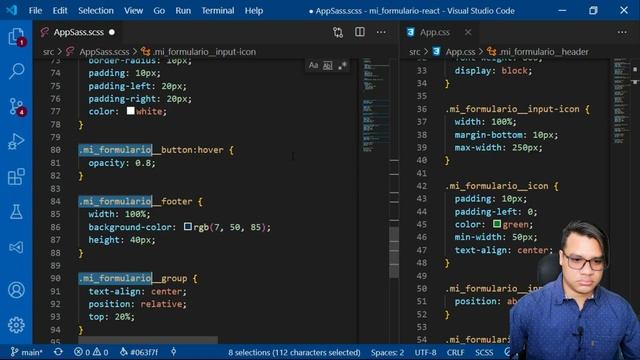Screen dimensions: 640x360
Task: Open More Actions menu for left editor
Action: click(x=381, y=32)
